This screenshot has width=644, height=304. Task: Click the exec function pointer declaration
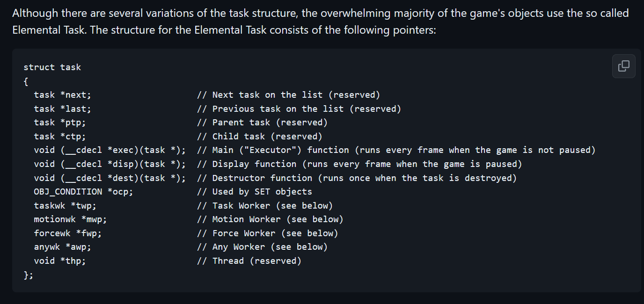(x=110, y=150)
